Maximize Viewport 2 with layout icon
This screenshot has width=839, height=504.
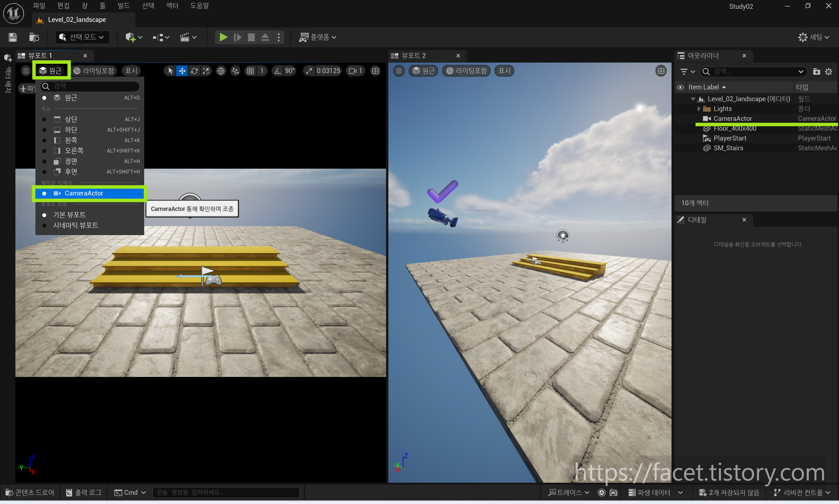click(x=661, y=71)
